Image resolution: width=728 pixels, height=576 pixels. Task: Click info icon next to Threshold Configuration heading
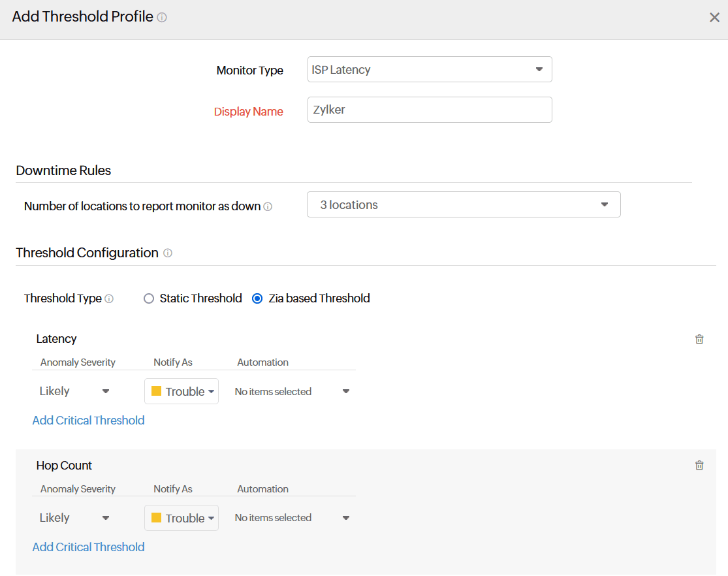(x=168, y=253)
